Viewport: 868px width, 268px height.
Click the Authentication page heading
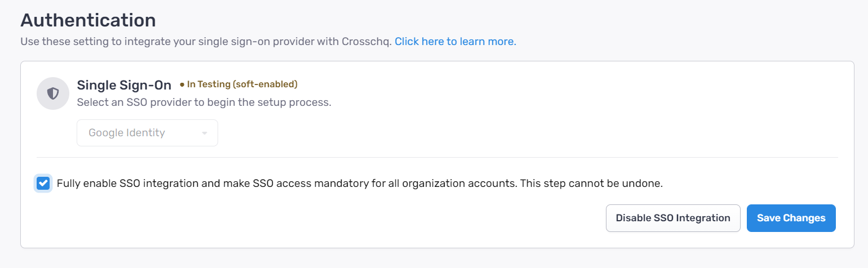tap(88, 20)
